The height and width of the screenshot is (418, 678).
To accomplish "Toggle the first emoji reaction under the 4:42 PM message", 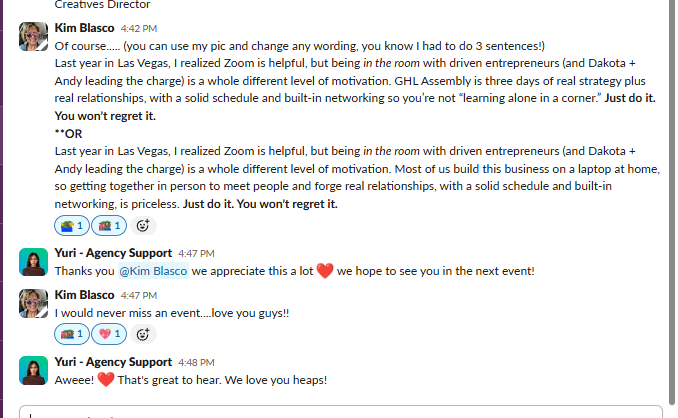I will (x=70, y=225).
